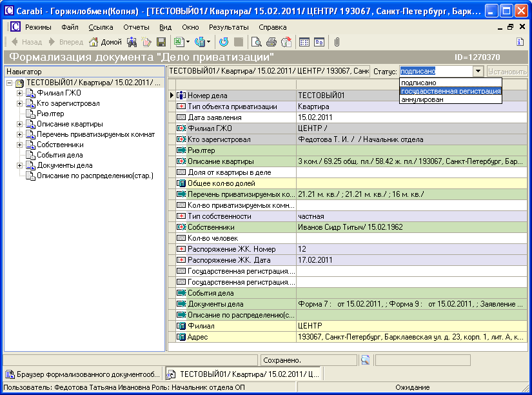Choose 'аннулирован' in the status list
Viewport: 532px width, 395px height.
(422, 99)
